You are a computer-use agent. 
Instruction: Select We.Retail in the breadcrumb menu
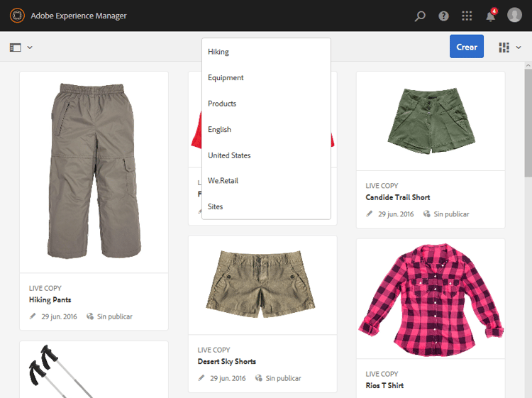266,181
